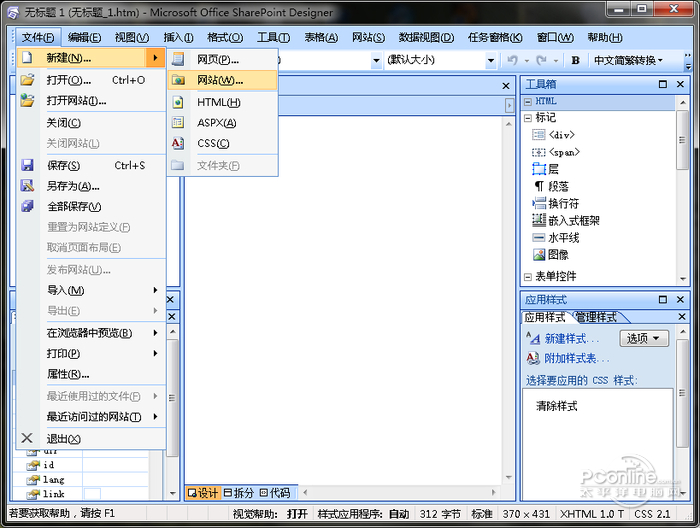Switch to 拆分 split view
Viewport: 700px width, 528px height.
tap(239, 493)
